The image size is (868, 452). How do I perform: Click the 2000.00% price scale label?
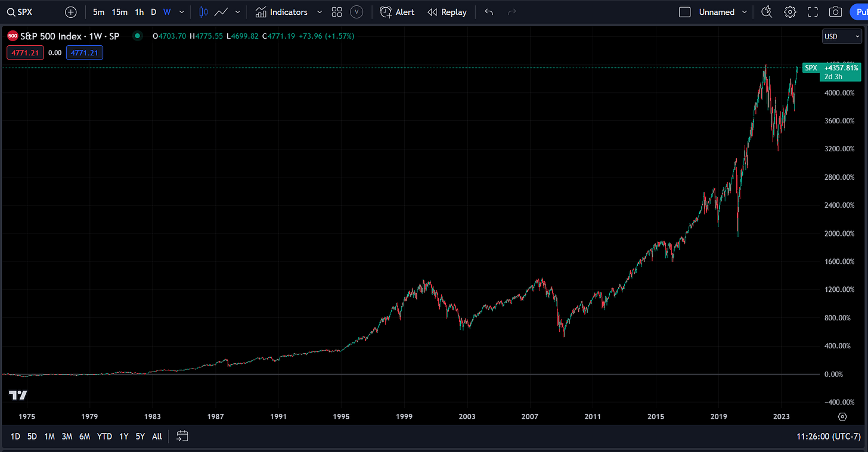pos(841,233)
